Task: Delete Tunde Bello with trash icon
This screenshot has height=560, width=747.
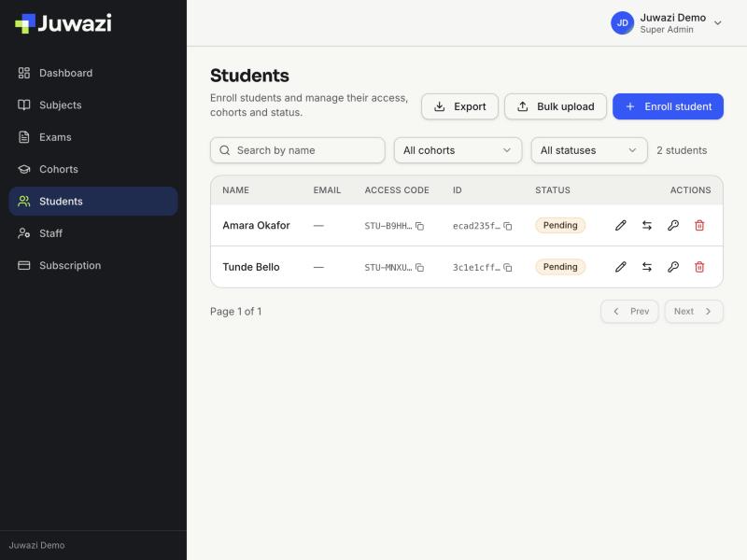Action: 699,267
